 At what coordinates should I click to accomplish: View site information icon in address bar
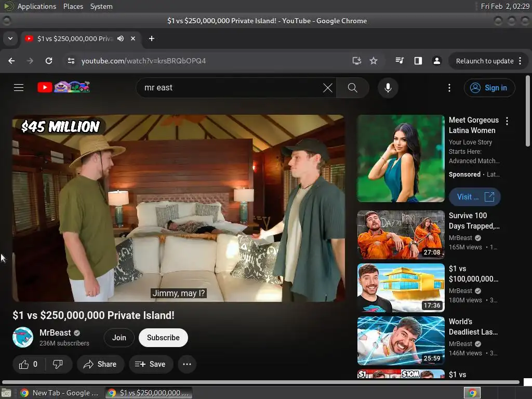click(x=71, y=61)
